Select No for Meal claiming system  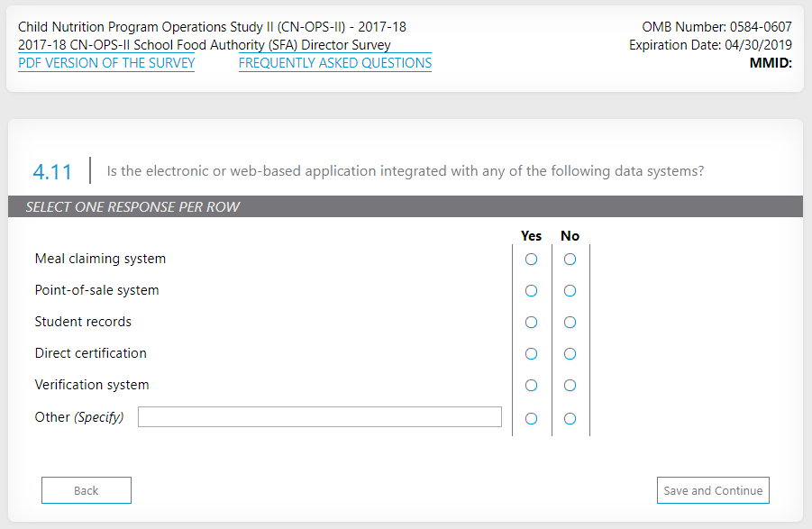click(x=570, y=260)
